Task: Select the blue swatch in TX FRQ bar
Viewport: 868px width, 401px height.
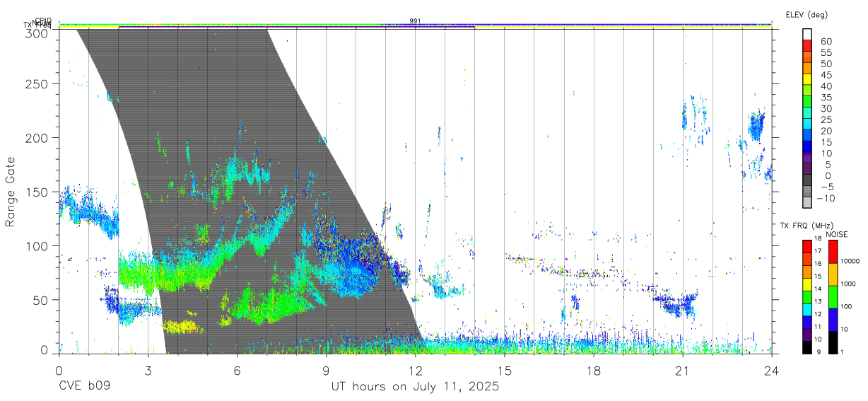Action: point(807,322)
